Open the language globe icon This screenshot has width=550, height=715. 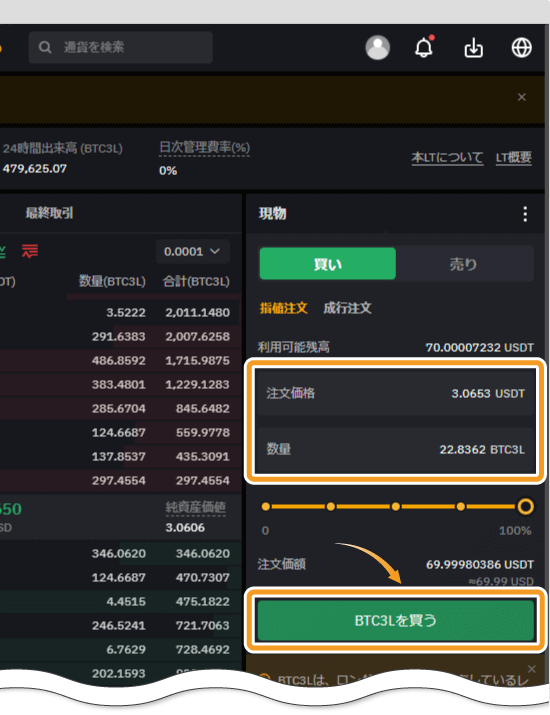coord(521,47)
